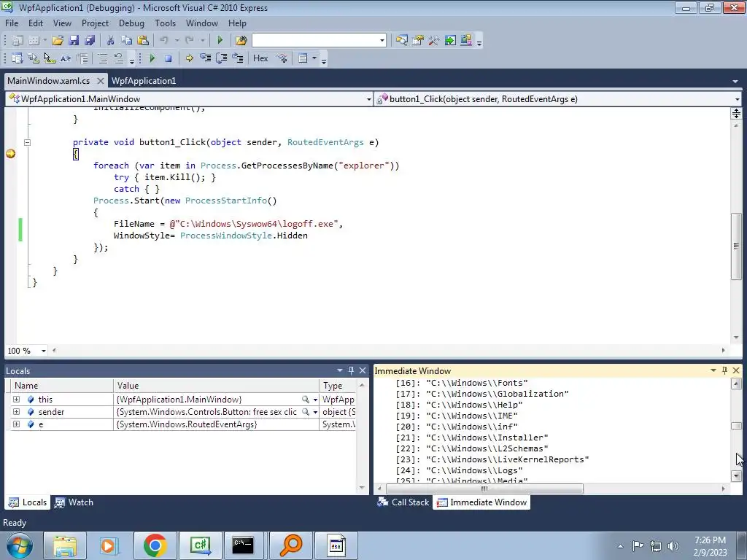The image size is (747, 560).
Task: Open the Locals window position dropdown arrow
Action: pos(340,370)
